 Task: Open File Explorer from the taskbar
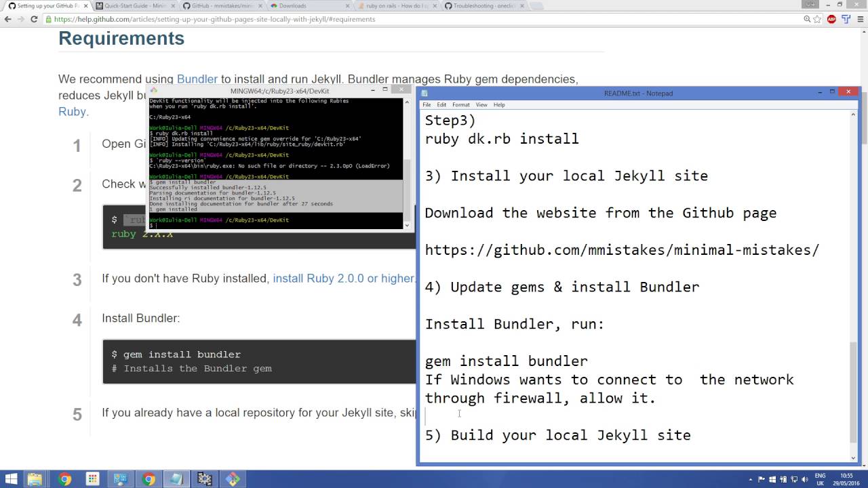coord(35,479)
